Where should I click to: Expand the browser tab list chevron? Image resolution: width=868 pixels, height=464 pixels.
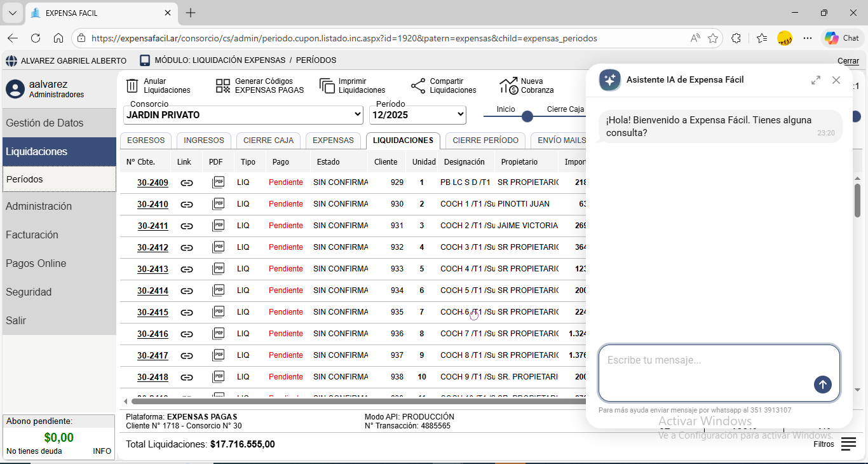(12, 13)
